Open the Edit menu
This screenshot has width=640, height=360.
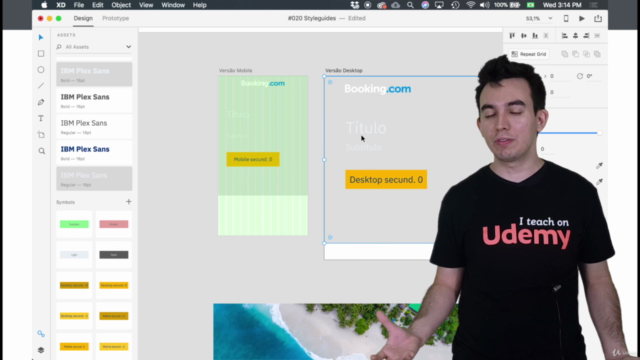click(x=98, y=5)
